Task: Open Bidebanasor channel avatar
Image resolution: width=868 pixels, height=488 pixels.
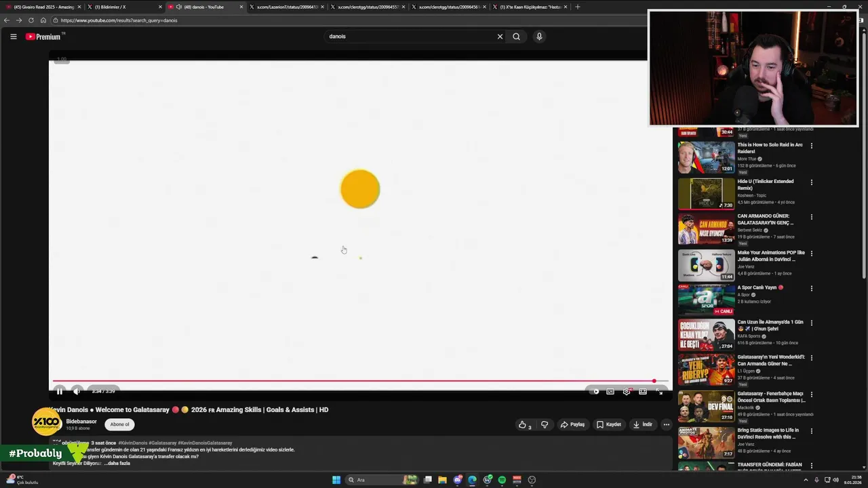Action: (x=47, y=422)
